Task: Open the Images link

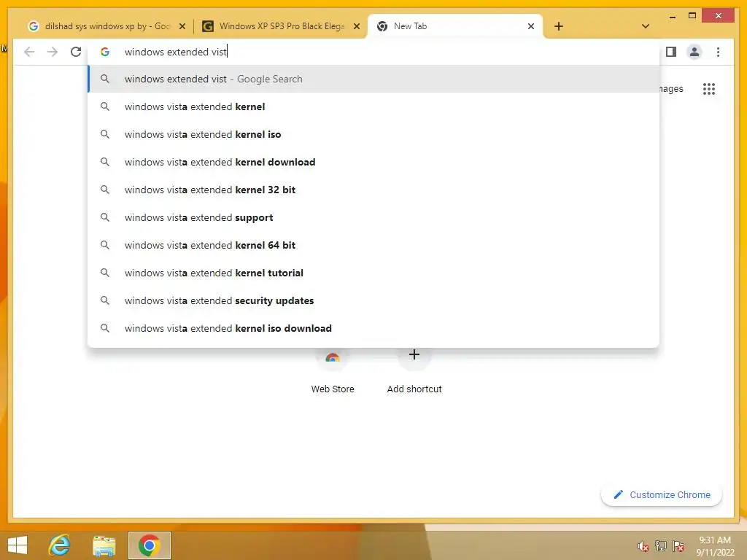Action: point(671,88)
